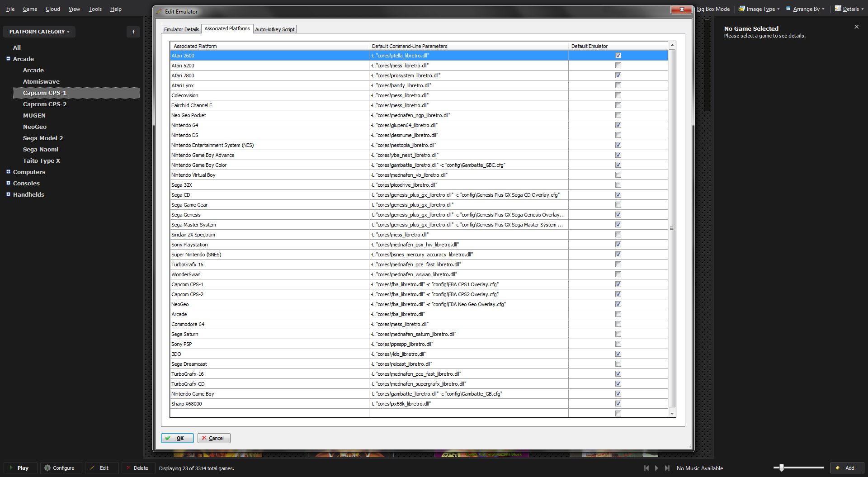This screenshot has height=477, width=868.
Task: Click the Add button label
Action: pos(850,468)
